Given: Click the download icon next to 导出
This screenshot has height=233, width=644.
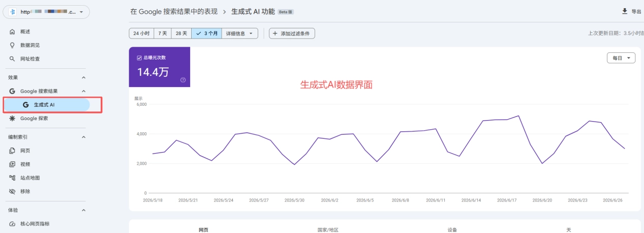Looking at the screenshot, I should (625, 11).
